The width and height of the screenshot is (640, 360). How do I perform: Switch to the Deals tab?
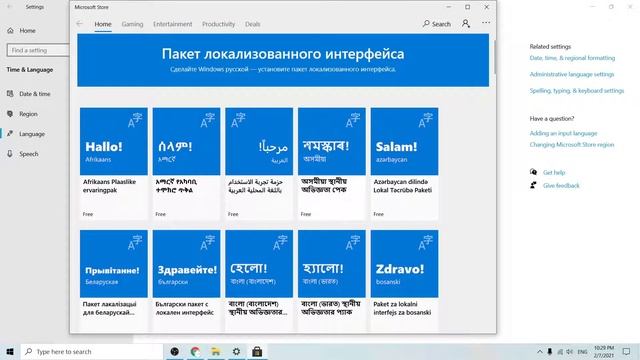pyautogui.click(x=253, y=24)
